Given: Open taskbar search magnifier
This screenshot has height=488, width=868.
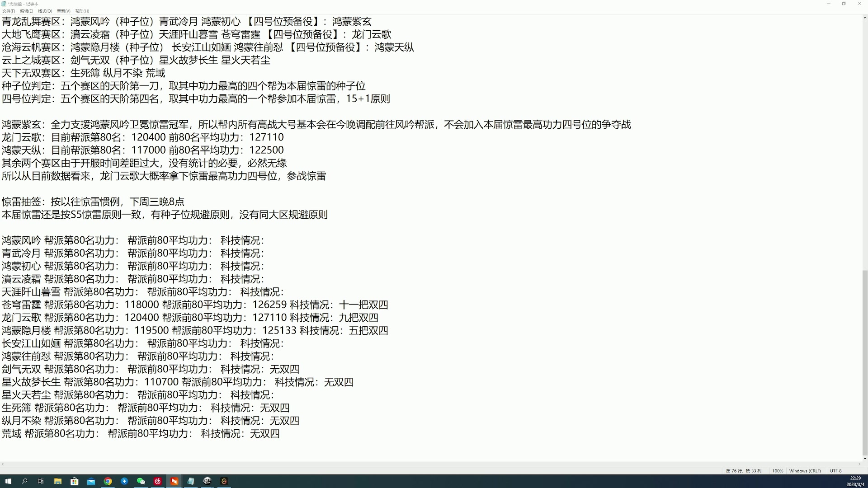Looking at the screenshot, I should (24, 481).
